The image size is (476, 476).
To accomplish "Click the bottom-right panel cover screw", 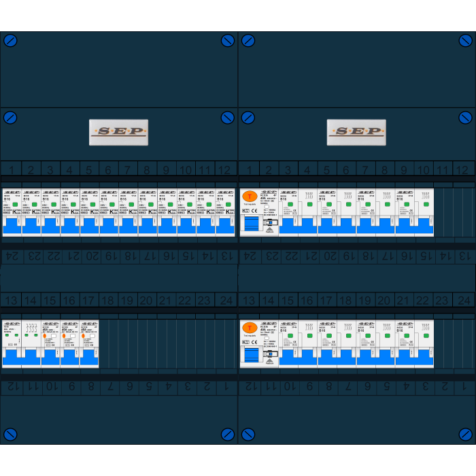I will click(465, 434).
